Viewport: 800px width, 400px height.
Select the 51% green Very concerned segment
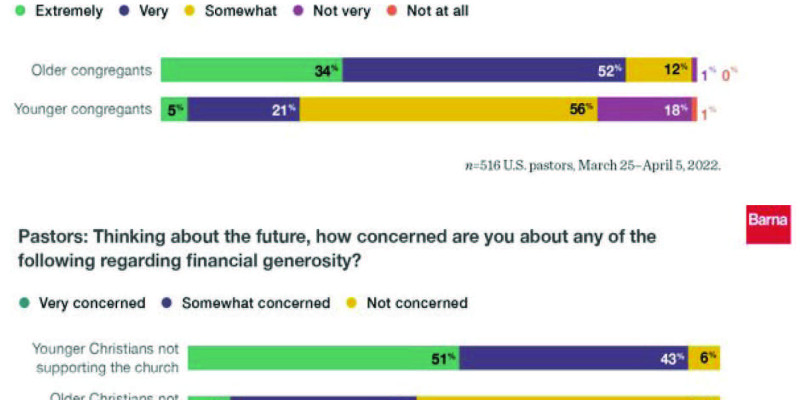tap(324, 358)
